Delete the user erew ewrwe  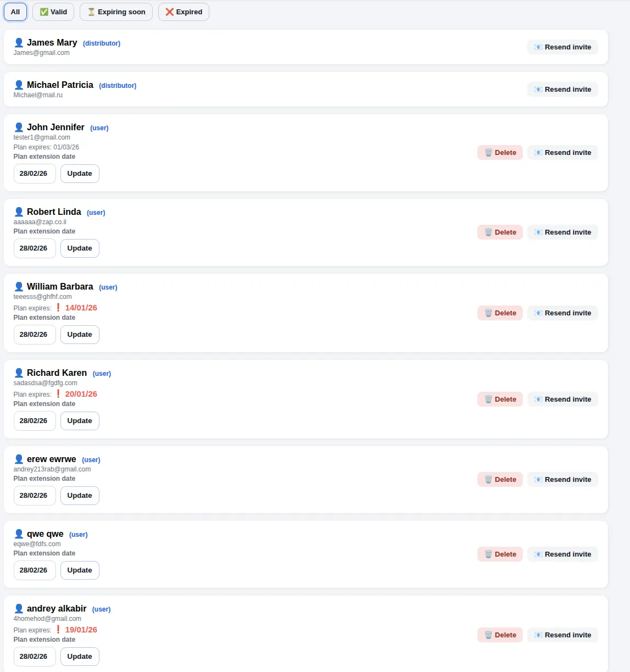click(500, 479)
